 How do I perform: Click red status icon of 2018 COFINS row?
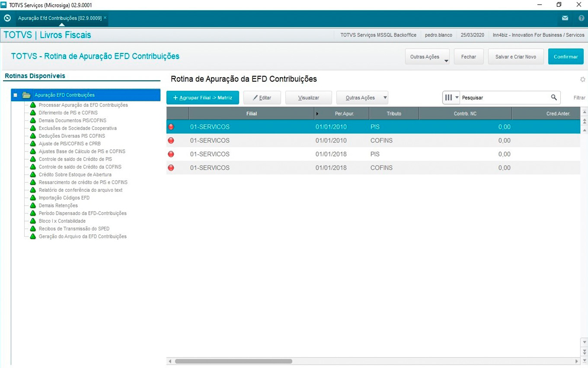pos(171,168)
